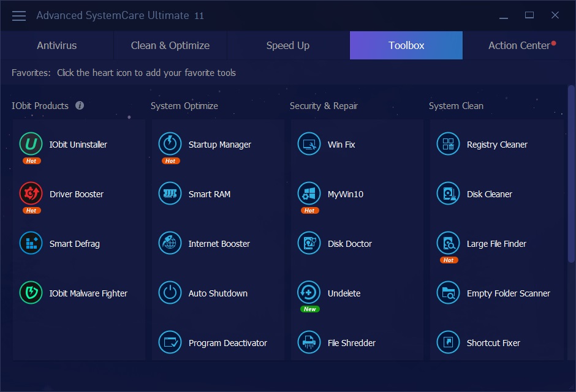Click the Smart RAM label

(210, 194)
